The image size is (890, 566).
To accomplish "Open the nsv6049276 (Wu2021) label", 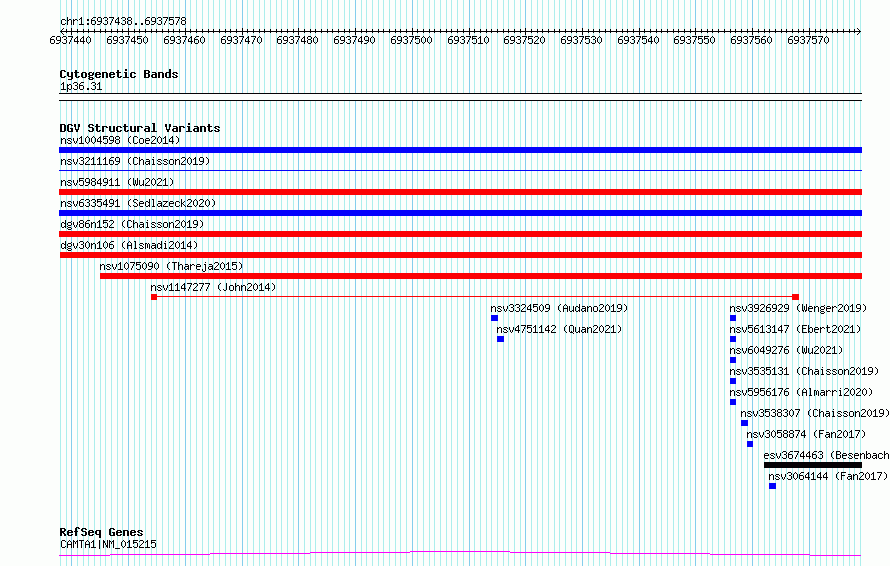I will pos(786,350).
